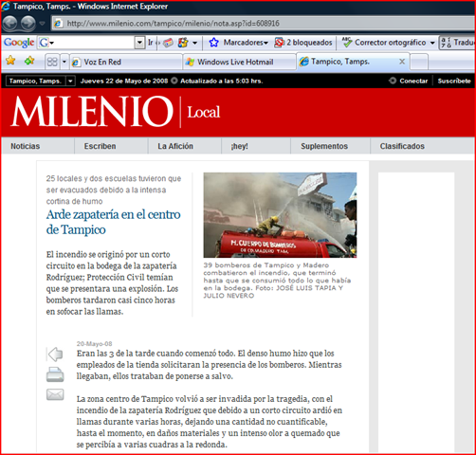Switch to the Voz En Red tab
This screenshot has width=476, height=455.
click(126, 62)
